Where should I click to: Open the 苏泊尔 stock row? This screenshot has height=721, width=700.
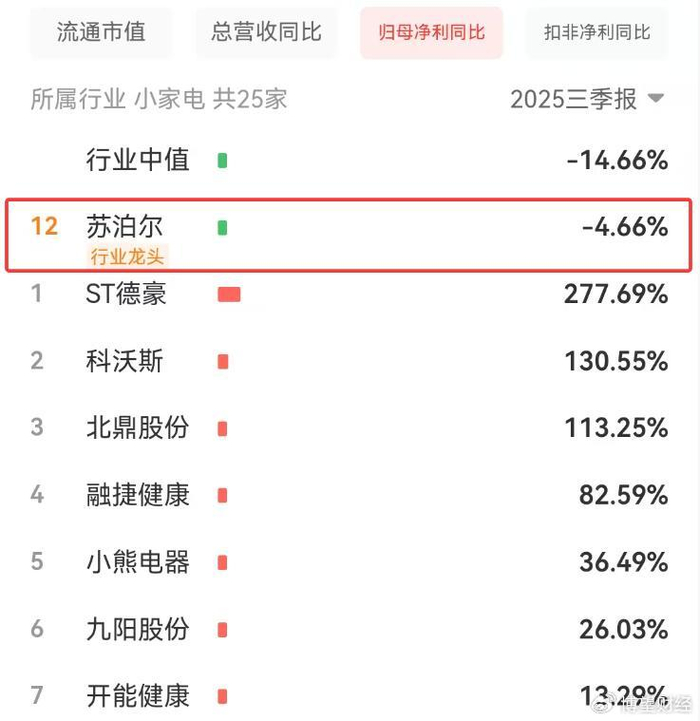pos(124,227)
